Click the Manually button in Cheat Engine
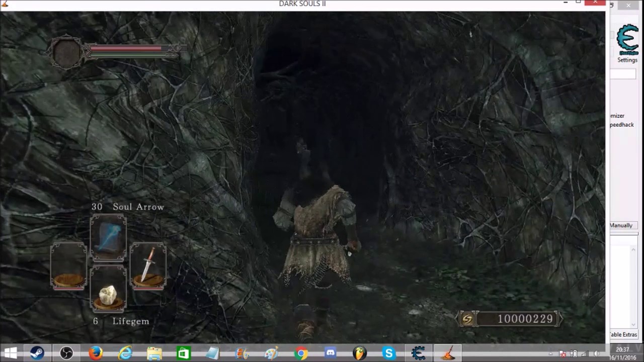The width and height of the screenshot is (644, 362). (x=623, y=225)
